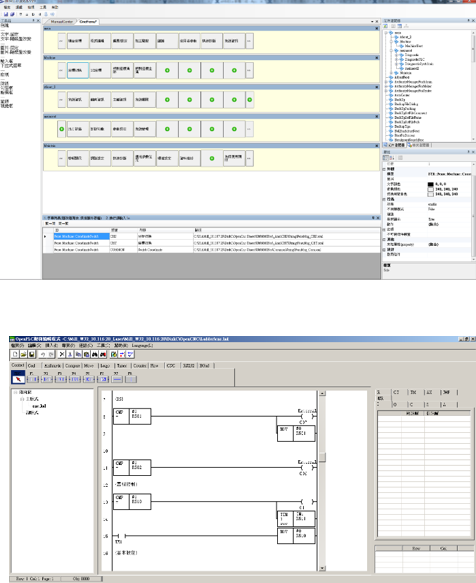Viewport: 476px width, 583px height.
Task: Click the blue save icon in top toolbar
Action: [x=6, y=14]
